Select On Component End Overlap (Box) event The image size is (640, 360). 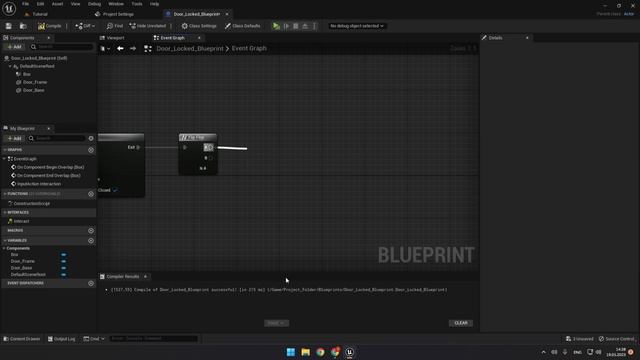(x=49, y=176)
